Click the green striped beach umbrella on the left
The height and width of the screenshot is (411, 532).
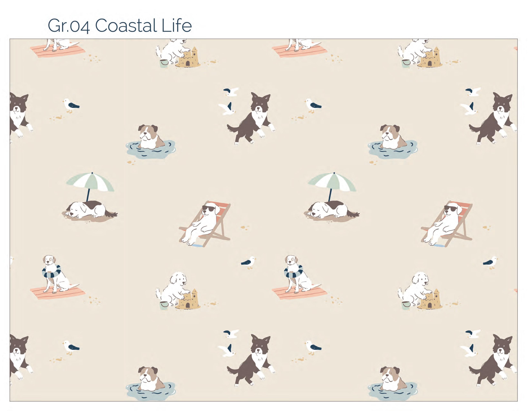[x=90, y=187]
